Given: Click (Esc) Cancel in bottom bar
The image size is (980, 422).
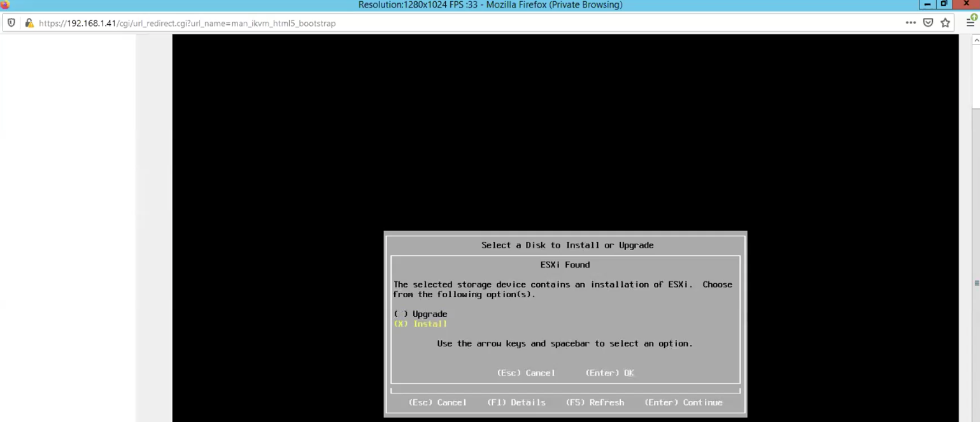Looking at the screenshot, I should point(437,402).
